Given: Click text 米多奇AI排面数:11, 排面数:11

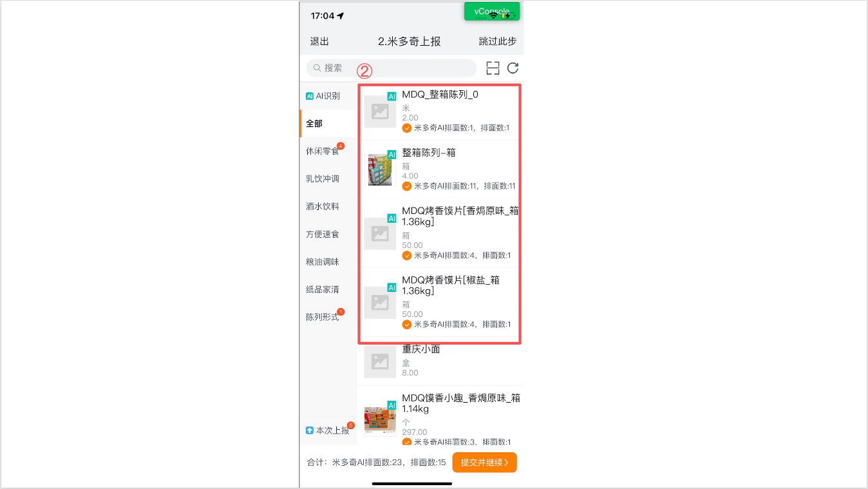Looking at the screenshot, I should (x=465, y=186).
